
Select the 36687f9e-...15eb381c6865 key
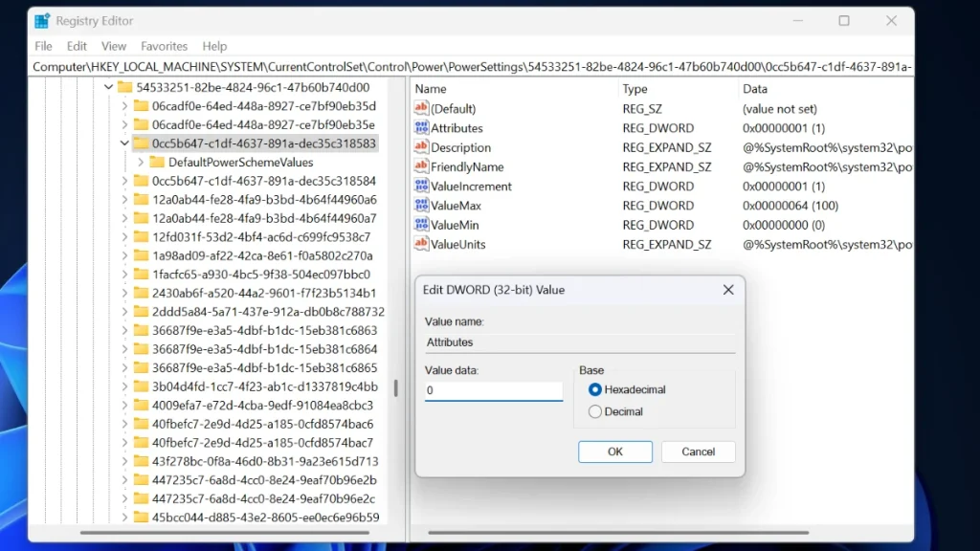tap(264, 367)
